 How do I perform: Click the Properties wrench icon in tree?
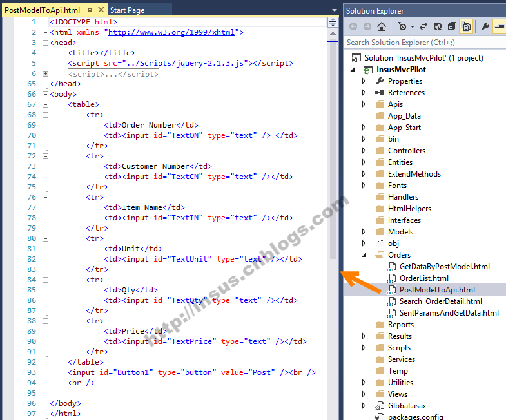[380, 81]
